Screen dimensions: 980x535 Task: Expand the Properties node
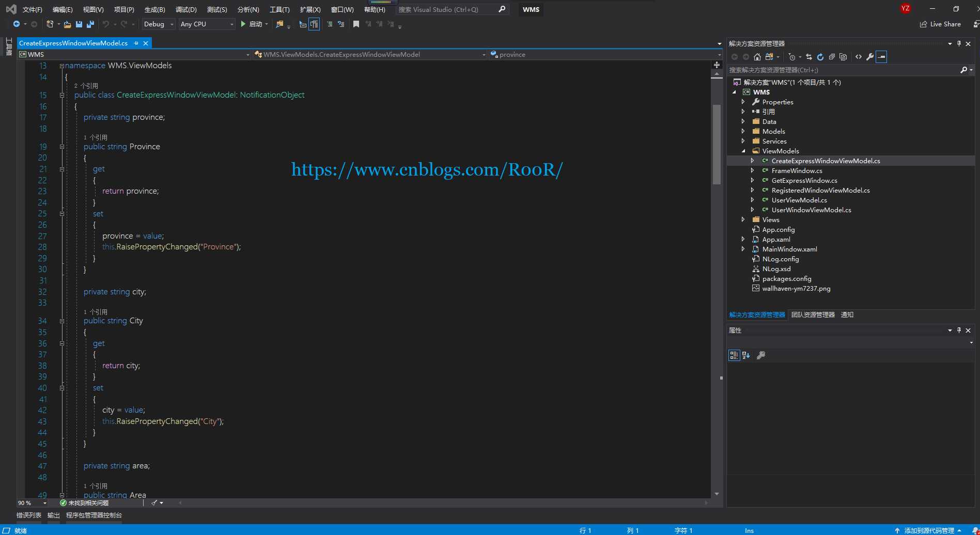coord(743,102)
